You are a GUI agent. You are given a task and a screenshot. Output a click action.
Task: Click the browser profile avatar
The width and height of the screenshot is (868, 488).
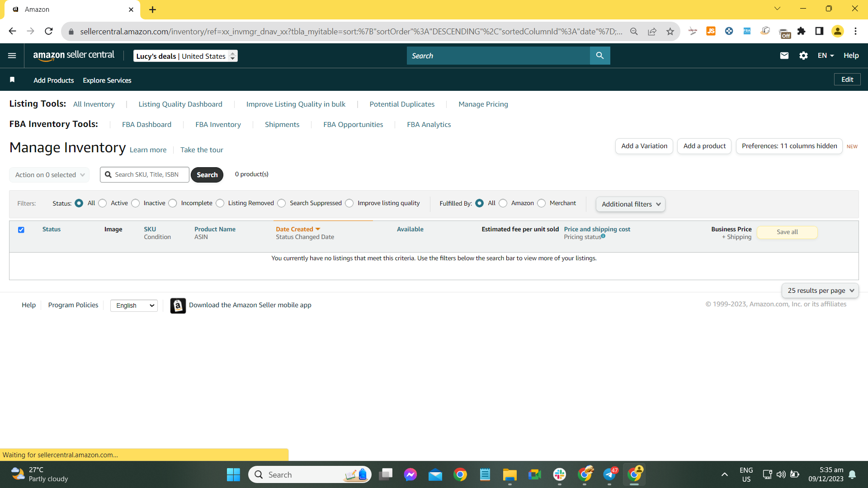838,31
